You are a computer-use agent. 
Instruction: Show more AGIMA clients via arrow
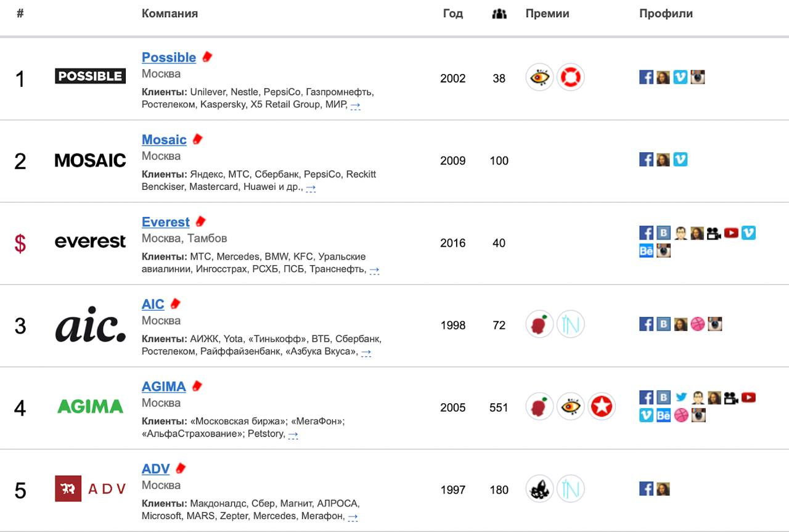[293, 435]
